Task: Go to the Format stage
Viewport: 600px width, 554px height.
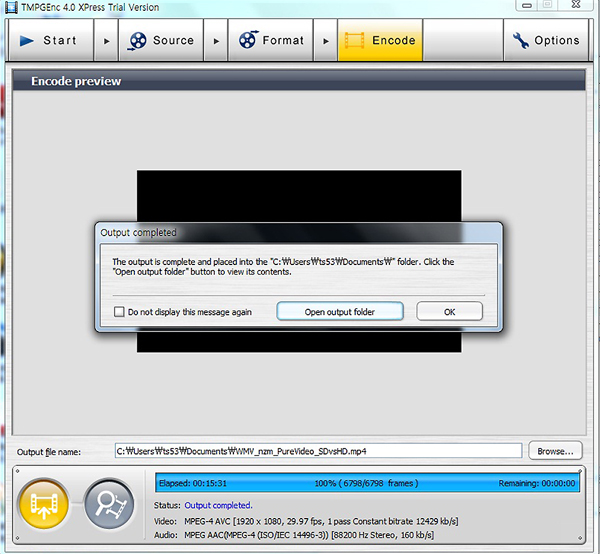Action: click(271, 40)
